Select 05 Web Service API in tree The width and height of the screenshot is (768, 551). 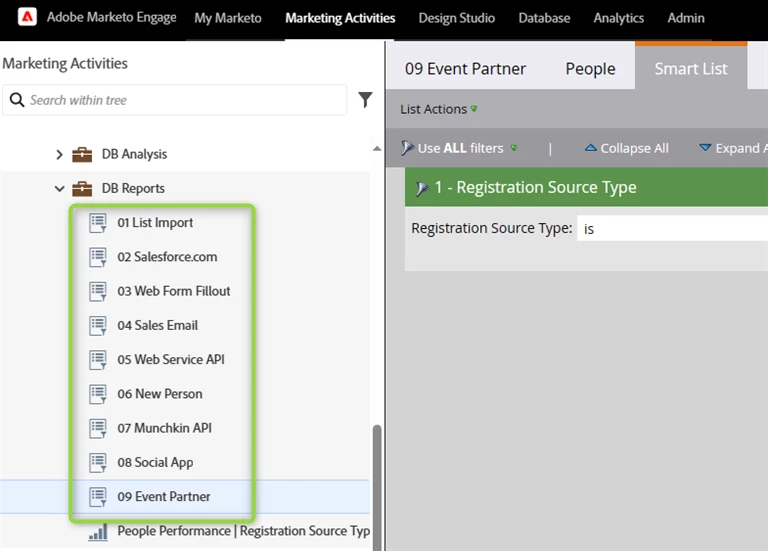[x=170, y=360]
